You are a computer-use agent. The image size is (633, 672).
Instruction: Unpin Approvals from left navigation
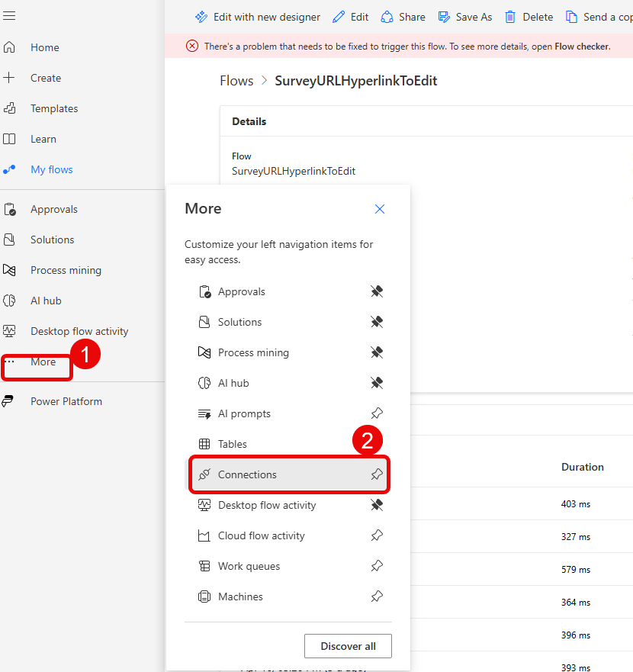pos(377,291)
